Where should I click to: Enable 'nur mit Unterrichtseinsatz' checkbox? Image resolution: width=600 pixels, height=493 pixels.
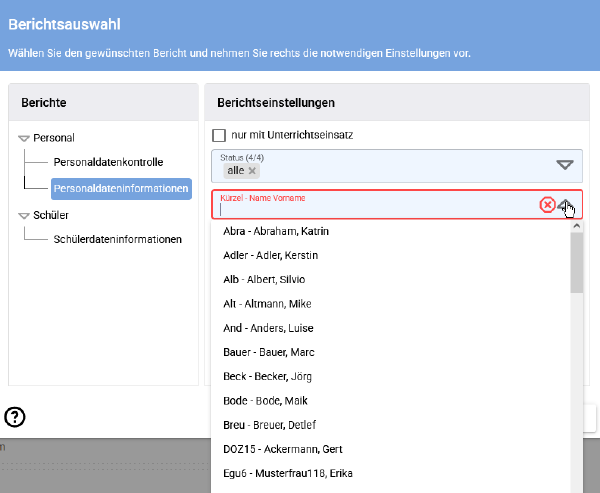(x=219, y=135)
